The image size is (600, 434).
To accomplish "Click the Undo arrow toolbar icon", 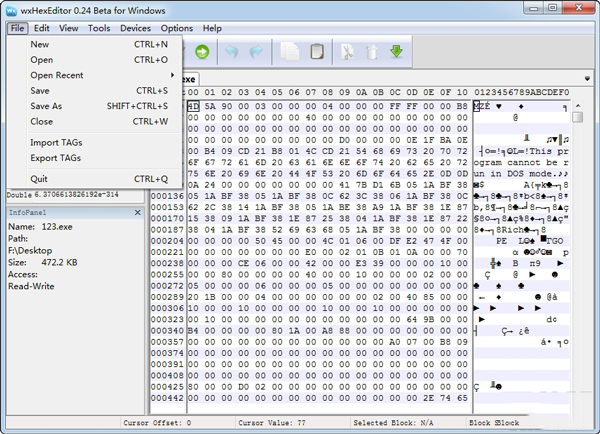I will [232, 52].
